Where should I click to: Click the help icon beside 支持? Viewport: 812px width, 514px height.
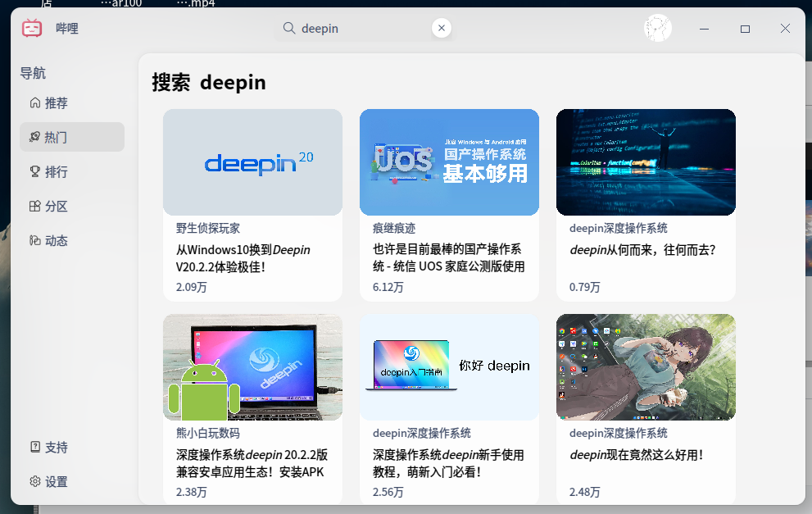[34, 447]
